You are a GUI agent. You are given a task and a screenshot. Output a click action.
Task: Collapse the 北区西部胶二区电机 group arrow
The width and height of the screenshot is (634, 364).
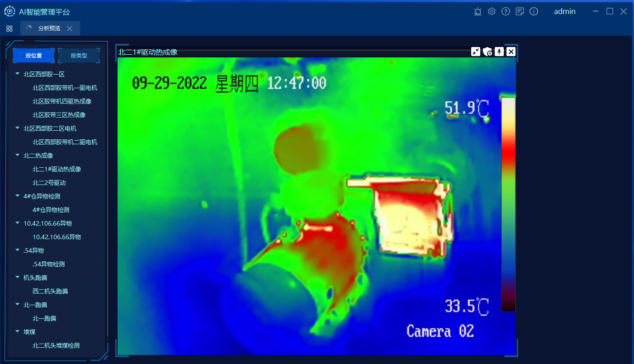pyautogui.click(x=17, y=128)
